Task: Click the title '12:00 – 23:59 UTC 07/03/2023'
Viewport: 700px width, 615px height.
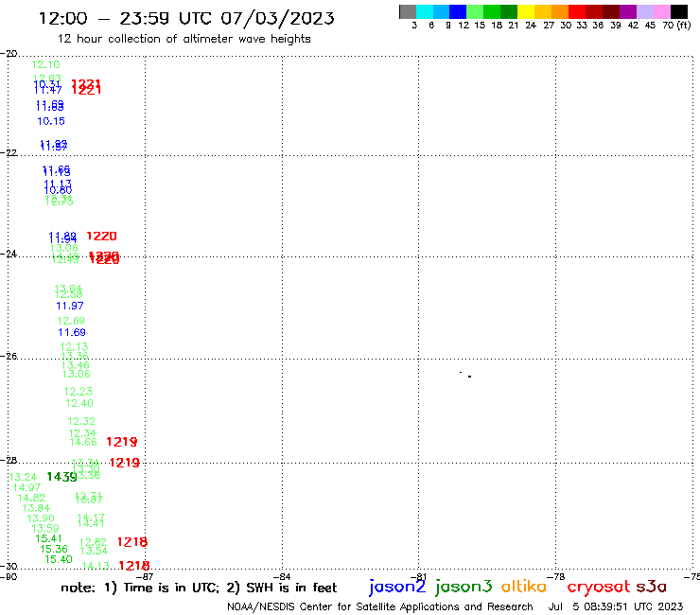Action: click(186, 18)
